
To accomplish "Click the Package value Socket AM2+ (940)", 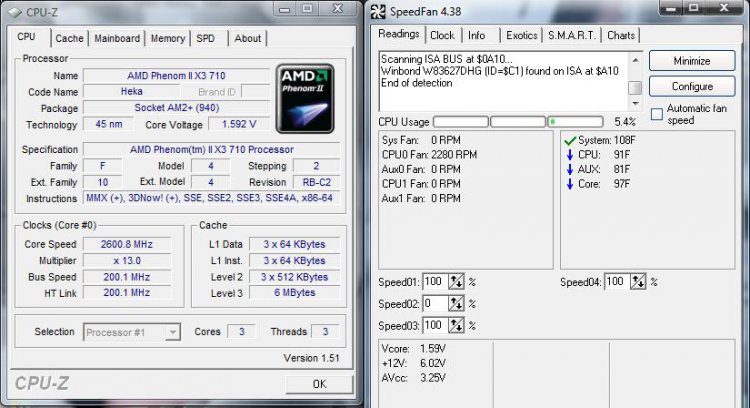I will click(176, 108).
